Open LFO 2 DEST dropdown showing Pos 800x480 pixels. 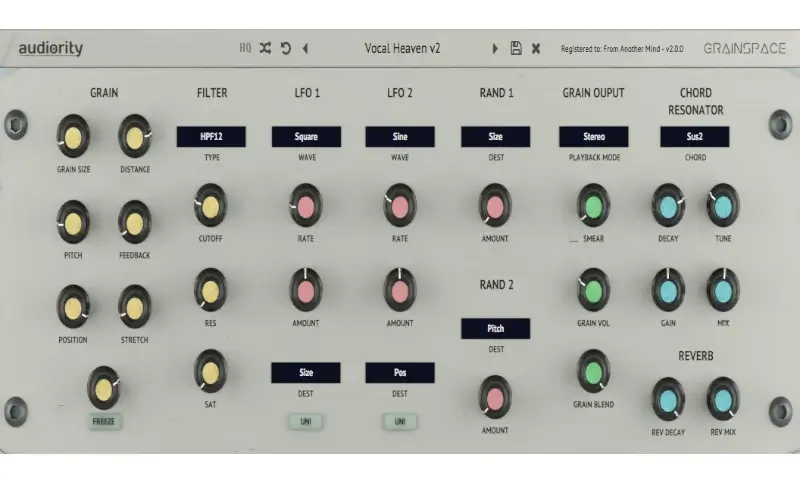(x=400, y=373)
